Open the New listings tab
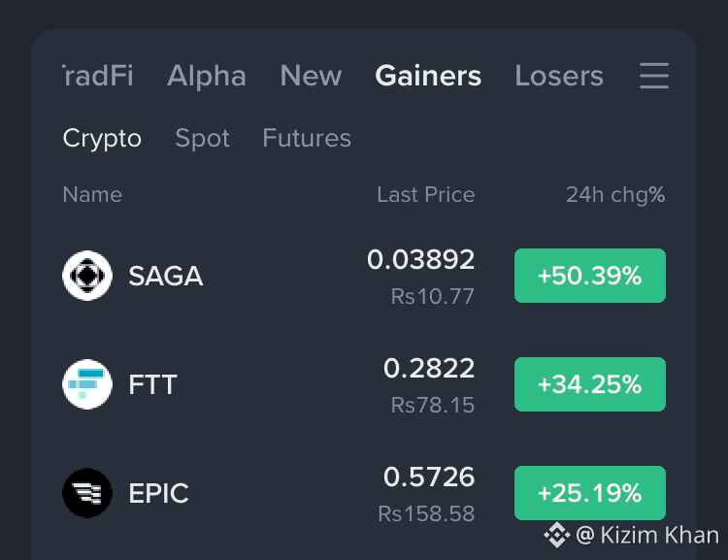The height and width of the screenshot is (560, 728). [311, 76]
